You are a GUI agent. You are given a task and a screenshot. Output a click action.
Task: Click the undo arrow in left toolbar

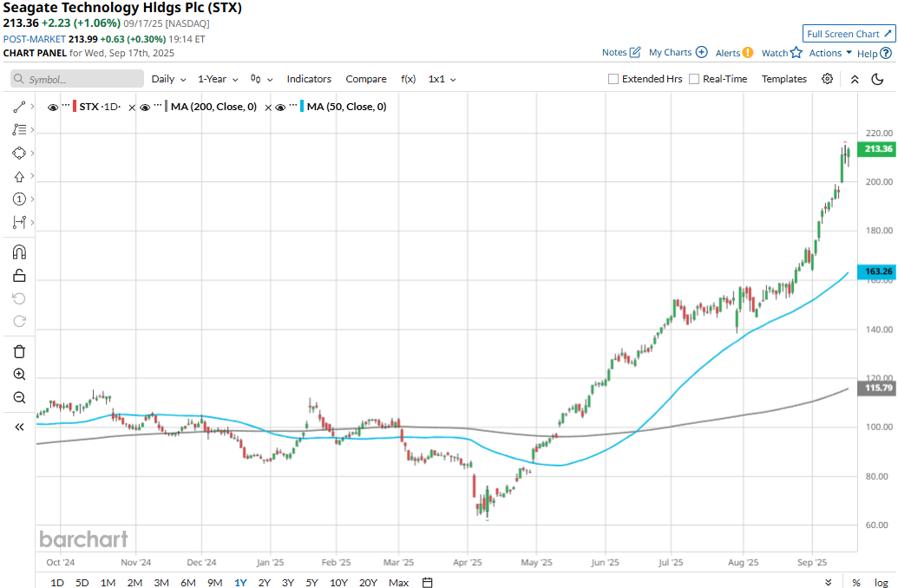19,299
